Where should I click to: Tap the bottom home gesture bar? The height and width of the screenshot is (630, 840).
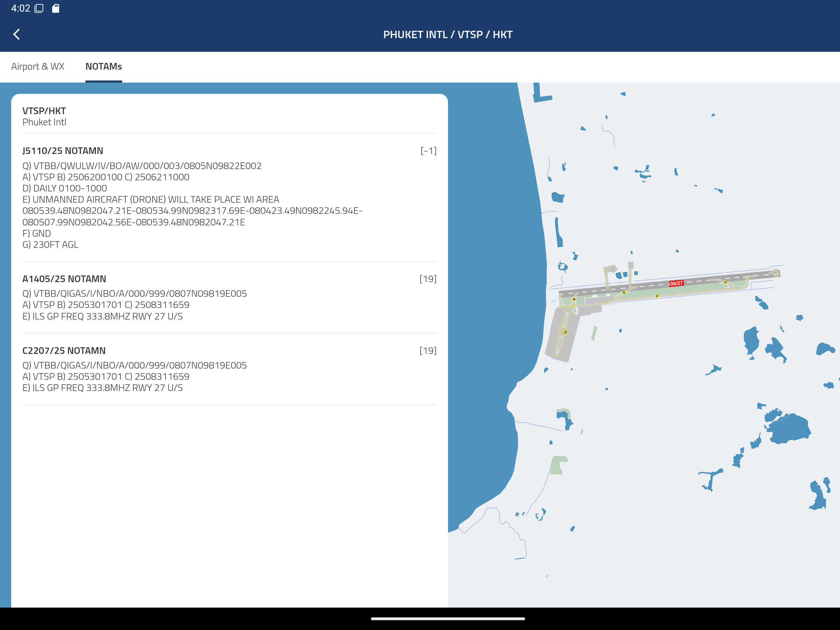(447, 618)
